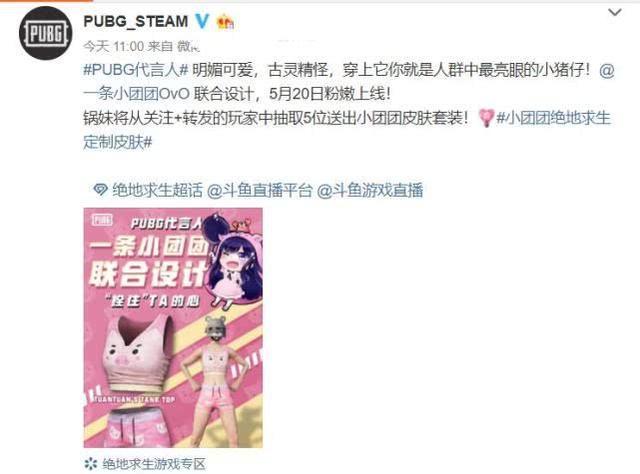640x474 pixels.
Task: Click the 来自 微博 source link
Action: (173, 47)
